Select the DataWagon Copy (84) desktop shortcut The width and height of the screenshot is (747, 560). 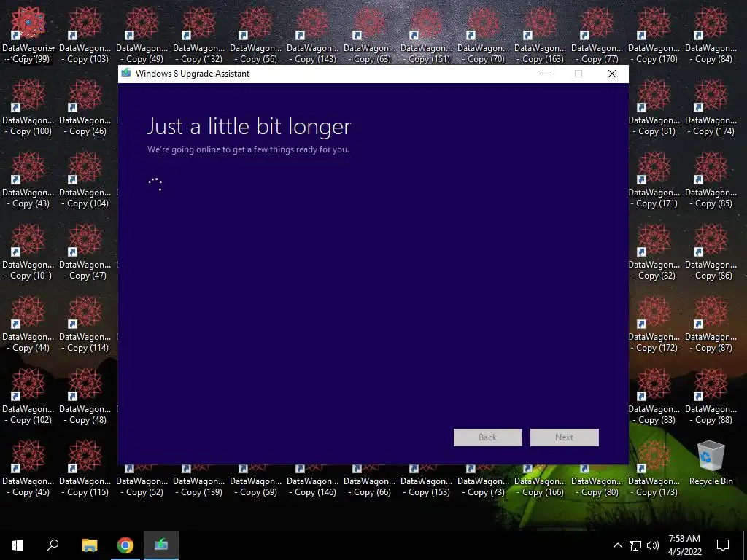tap(711, 36)
